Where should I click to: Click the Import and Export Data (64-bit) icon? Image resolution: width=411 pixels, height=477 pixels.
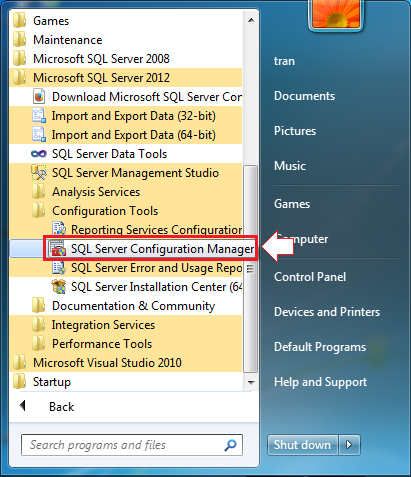click(x=39, y=135)
